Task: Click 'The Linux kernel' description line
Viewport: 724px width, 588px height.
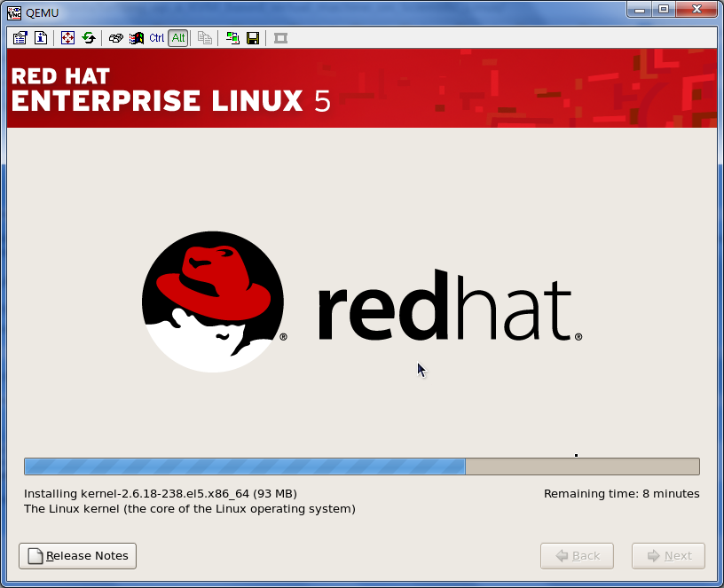Action: click(190, 508)
